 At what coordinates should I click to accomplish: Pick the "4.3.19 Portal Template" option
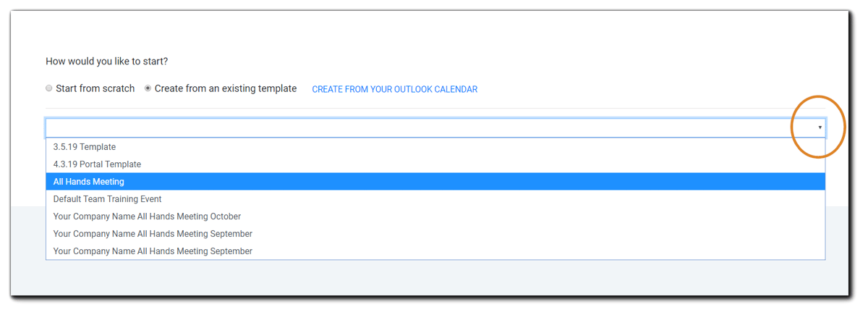(97, 164)
